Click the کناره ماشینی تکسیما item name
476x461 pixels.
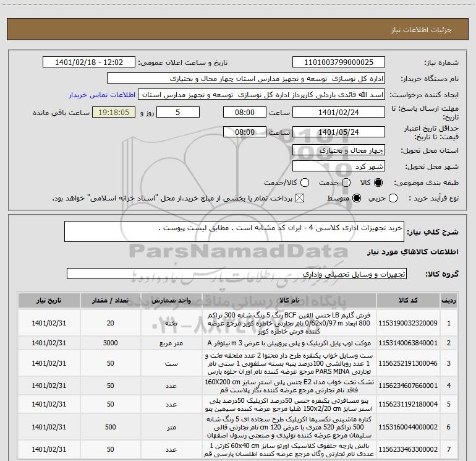click(289, 427)
